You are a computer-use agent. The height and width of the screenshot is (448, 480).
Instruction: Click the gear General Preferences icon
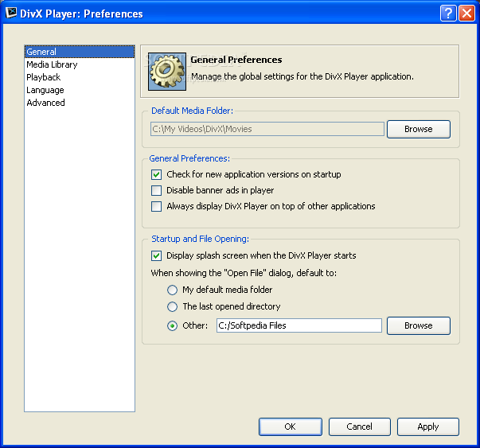pyautogui.click(x=167, y=72)
